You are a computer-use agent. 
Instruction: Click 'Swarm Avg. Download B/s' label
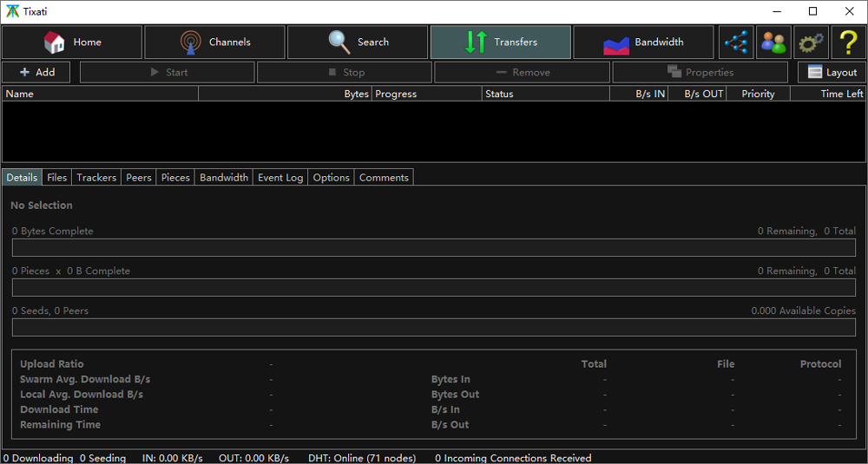pos(85,379)
